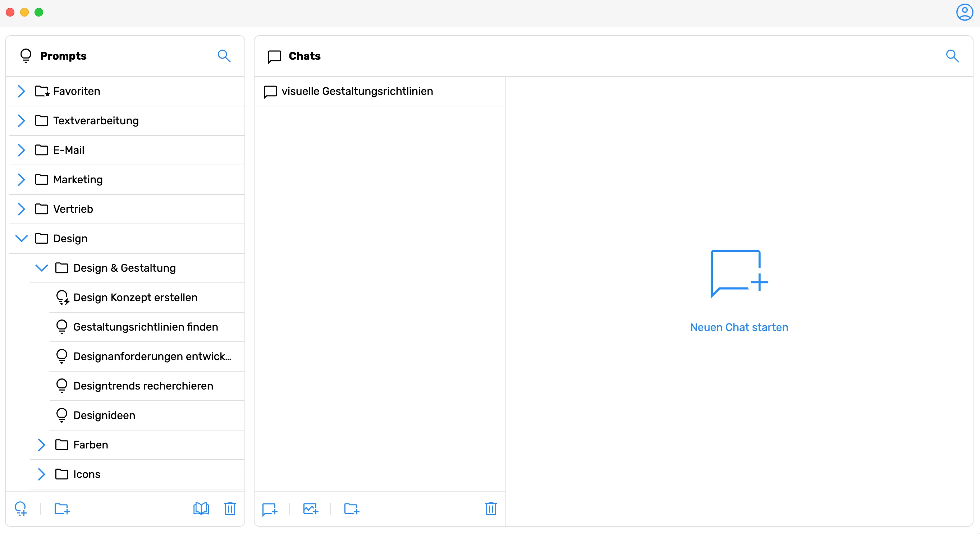Click the add chat folder icon
The height and width of the screenshot is (534, 980).
[352, 508]
